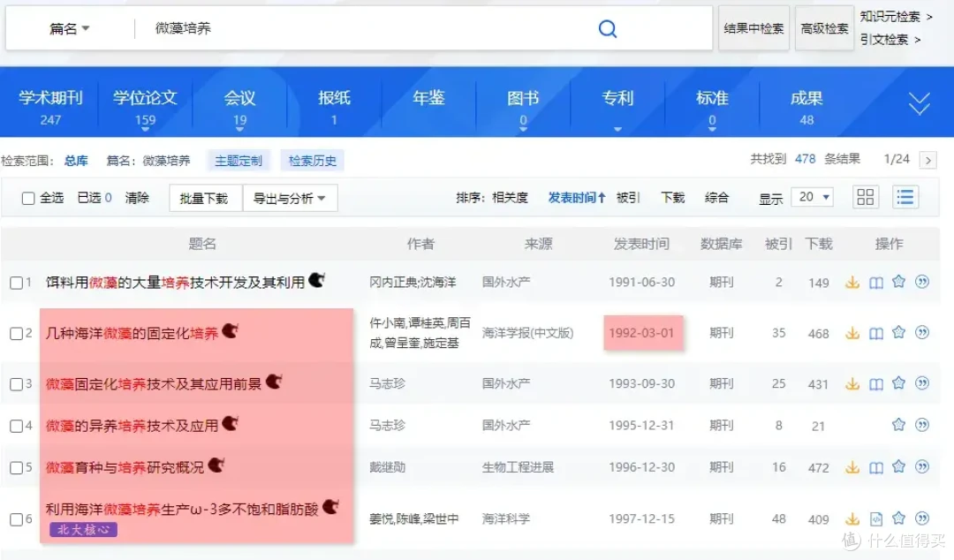Viewport: 954px width, 560px height.
Task: Cite the 1991-06-30 article via quote icon
Action: tap(922, 281)
